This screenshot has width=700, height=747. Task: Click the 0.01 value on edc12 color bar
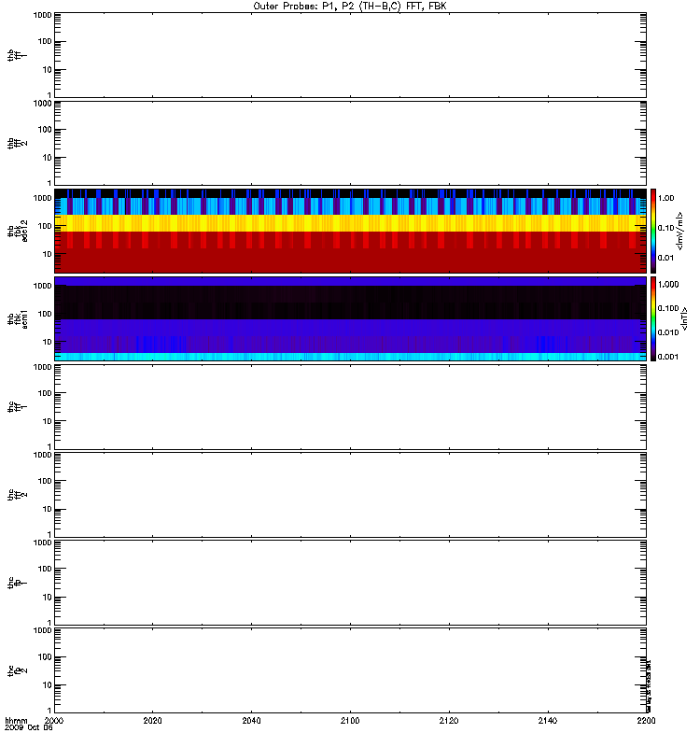tap(665, 258)
